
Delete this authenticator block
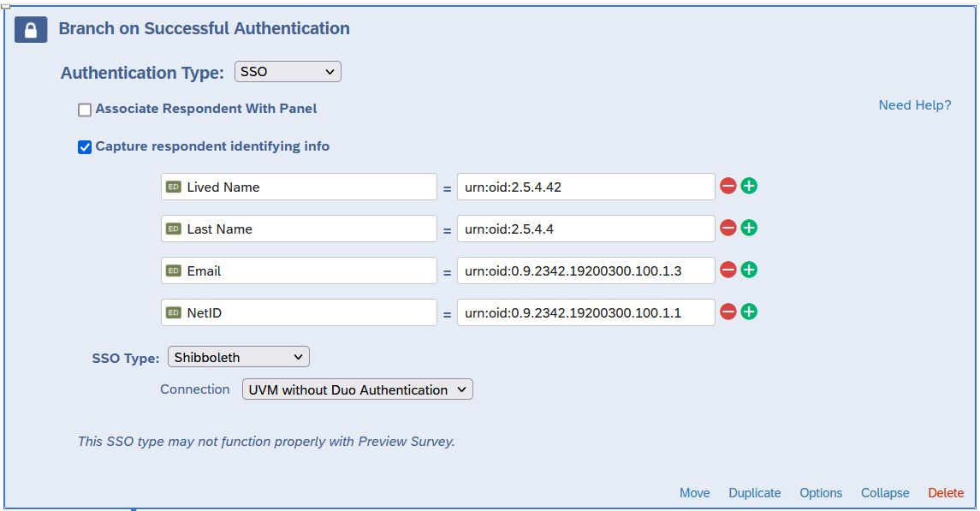coord(946,493)
